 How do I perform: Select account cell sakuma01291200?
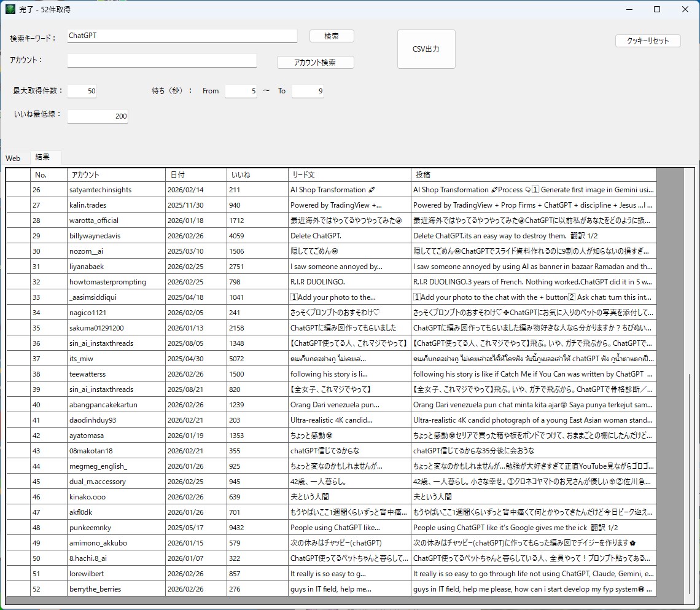coord(116,328)
